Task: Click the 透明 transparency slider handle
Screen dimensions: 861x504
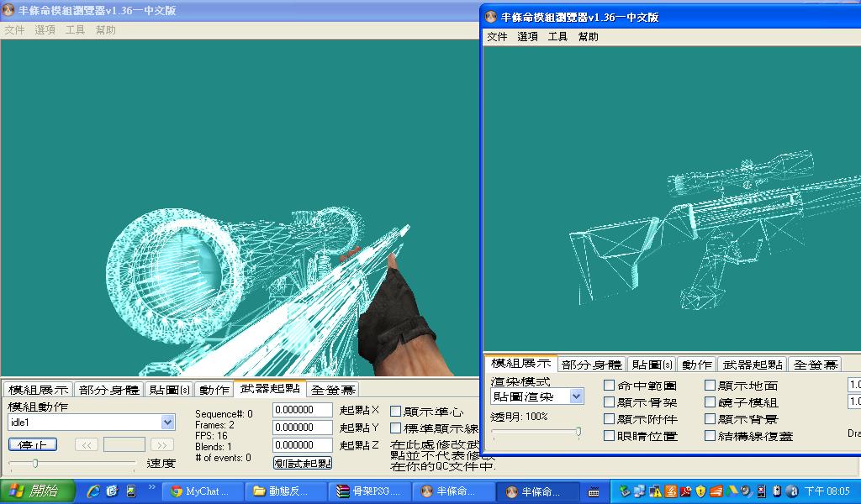Action: pyautogui.click(x=578, y=432)
